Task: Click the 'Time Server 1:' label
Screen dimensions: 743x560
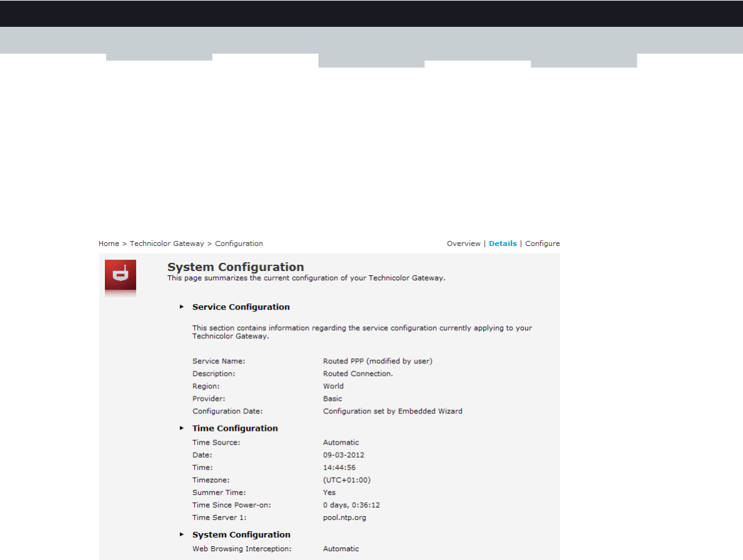Action: pos(219,518)
